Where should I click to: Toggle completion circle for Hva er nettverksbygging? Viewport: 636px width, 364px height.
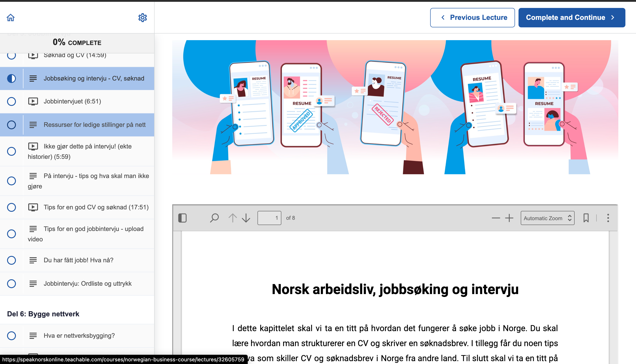point(11,336)
